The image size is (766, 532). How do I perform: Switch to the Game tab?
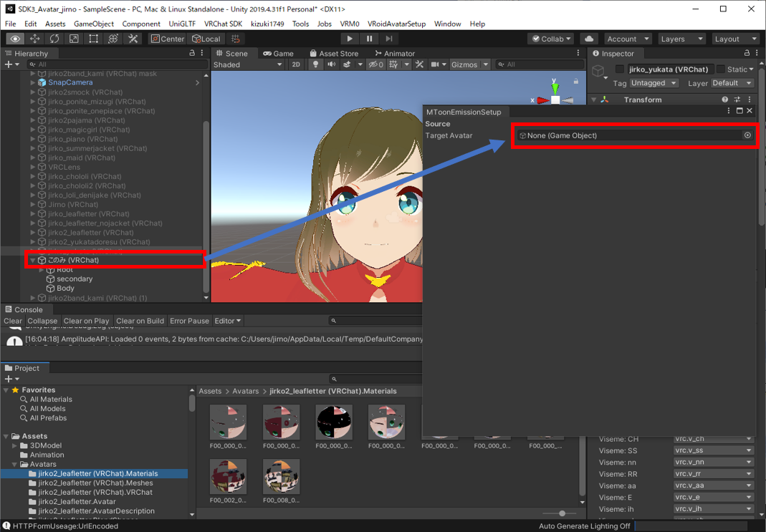pyautogui.click(x=279, y=53)
